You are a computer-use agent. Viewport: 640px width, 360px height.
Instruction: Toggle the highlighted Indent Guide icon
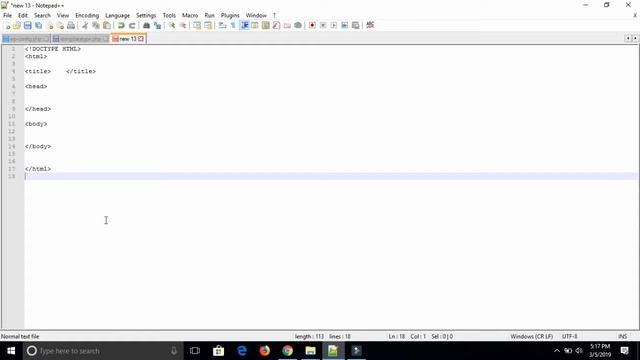click(244, 25)
